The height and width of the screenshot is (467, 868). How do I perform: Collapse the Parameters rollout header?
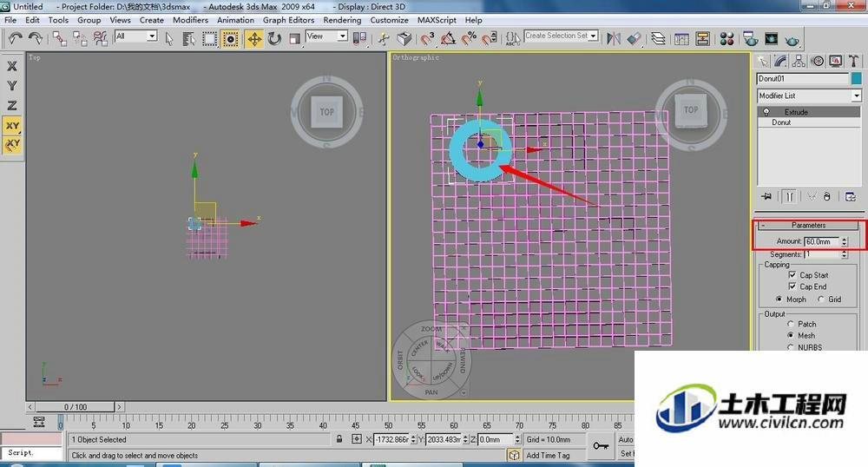[x=808, y=225]
